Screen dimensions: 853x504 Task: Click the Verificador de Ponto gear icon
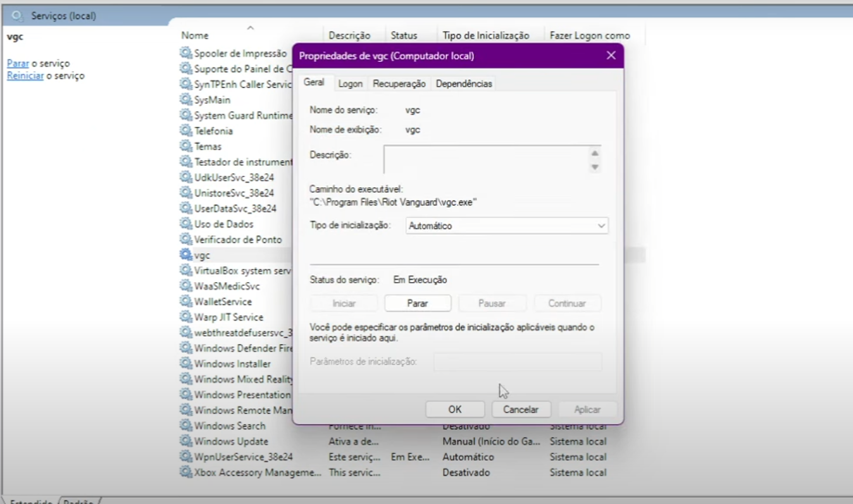point(186,239)
